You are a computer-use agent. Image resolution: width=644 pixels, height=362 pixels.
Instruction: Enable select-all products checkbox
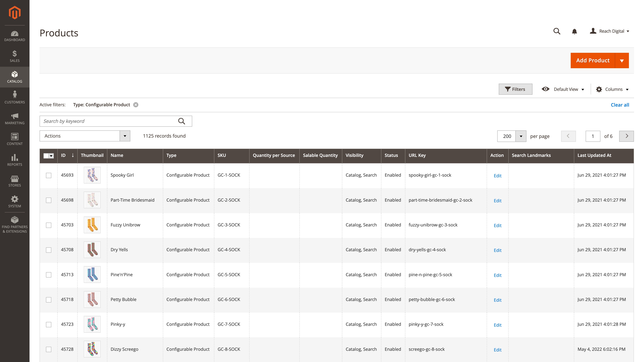pyautogui.click(x=46, y=156)
